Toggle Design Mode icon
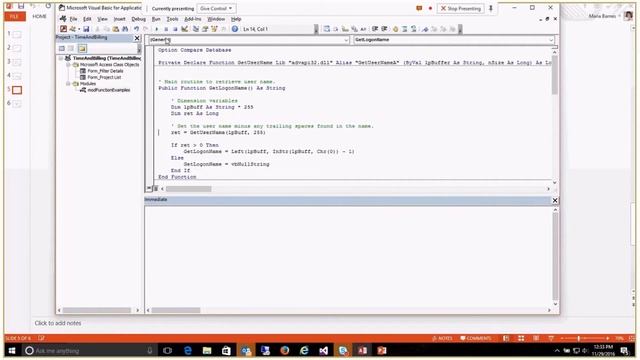The width and height of the screenshot is (640, 360). pyautogui.click(x=184, y=29)
